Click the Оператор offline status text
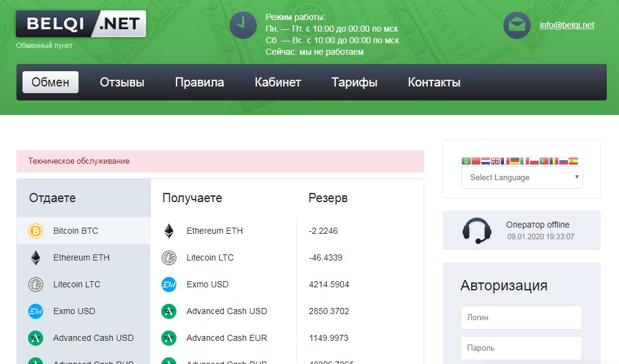Image resolution: width=619 pixels, height=364 pixels. coord(537,225)
